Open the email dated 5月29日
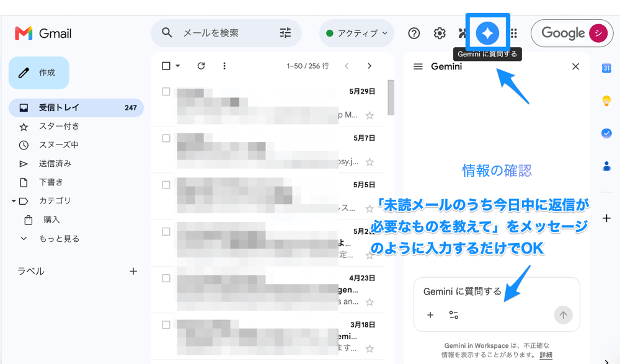Viewport: 620px width, 364px height. (x=267, y=103)
